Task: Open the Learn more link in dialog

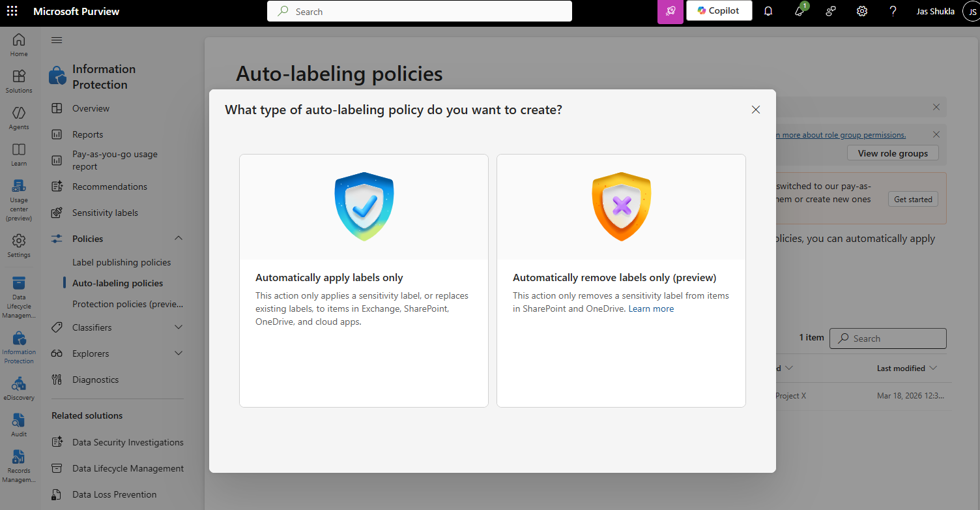Action: click(651, 309)
